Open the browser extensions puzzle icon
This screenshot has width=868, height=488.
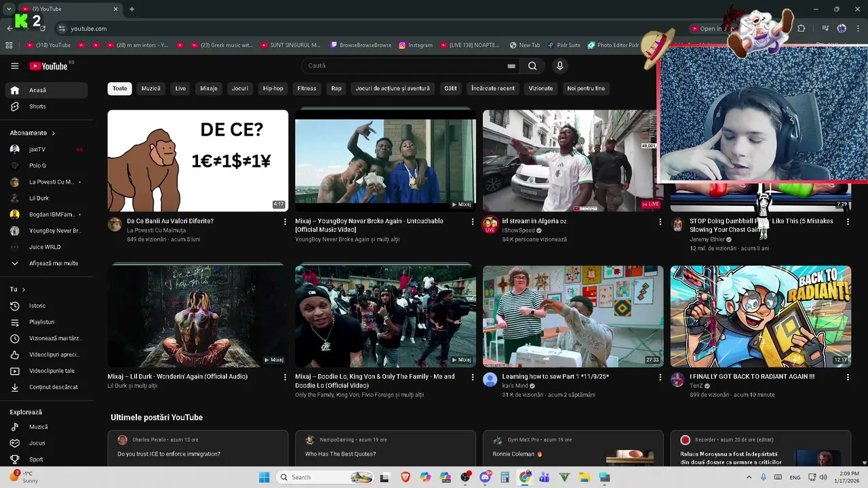tap(802, 28)
